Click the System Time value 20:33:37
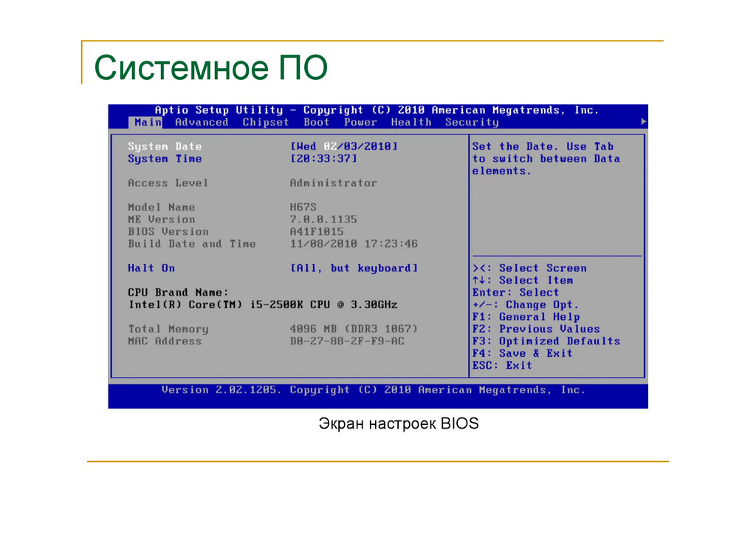756x535 pixels. point(323,159)
